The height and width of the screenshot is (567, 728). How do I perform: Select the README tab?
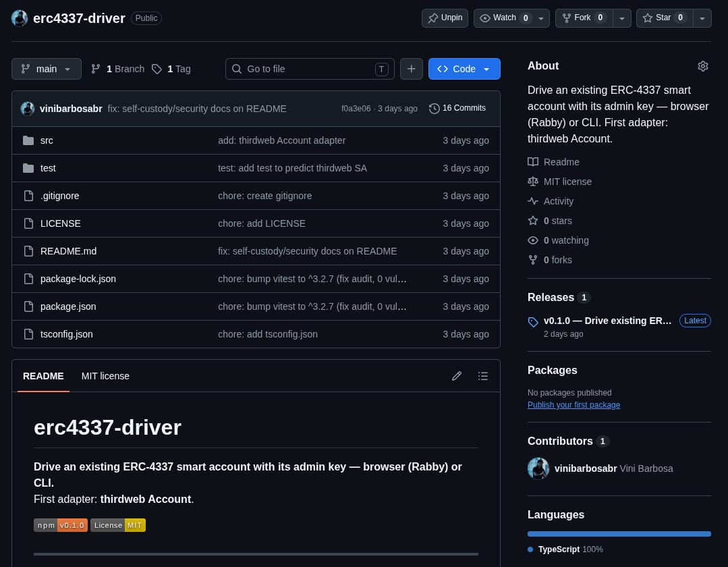click(43, 376)
